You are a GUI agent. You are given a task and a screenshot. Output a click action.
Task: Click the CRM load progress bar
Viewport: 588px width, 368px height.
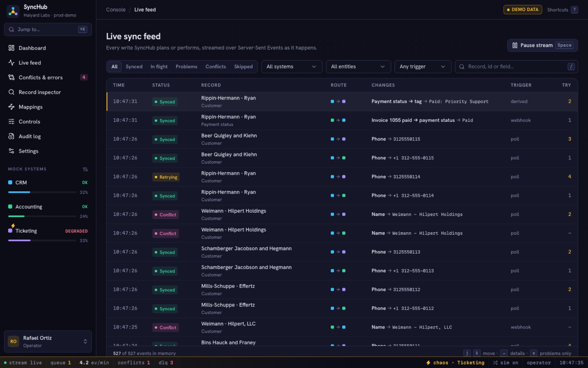(x=42, y=192)
